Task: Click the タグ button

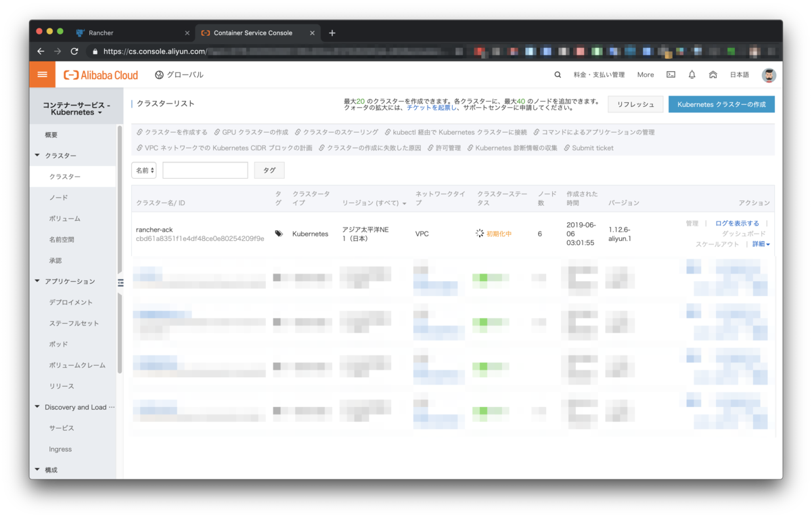Action: point(269,171)
